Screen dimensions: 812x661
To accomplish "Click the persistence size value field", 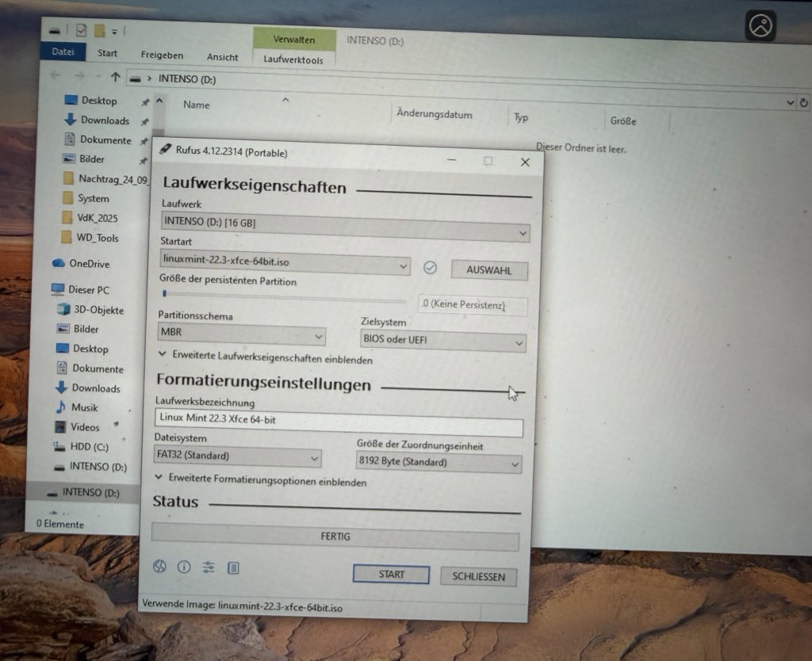I will [473, 304].
